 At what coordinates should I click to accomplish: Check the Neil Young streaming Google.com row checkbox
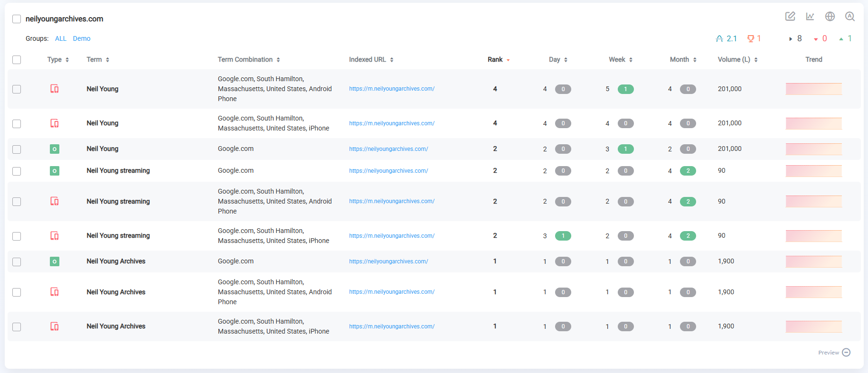[x=17, y=171]
